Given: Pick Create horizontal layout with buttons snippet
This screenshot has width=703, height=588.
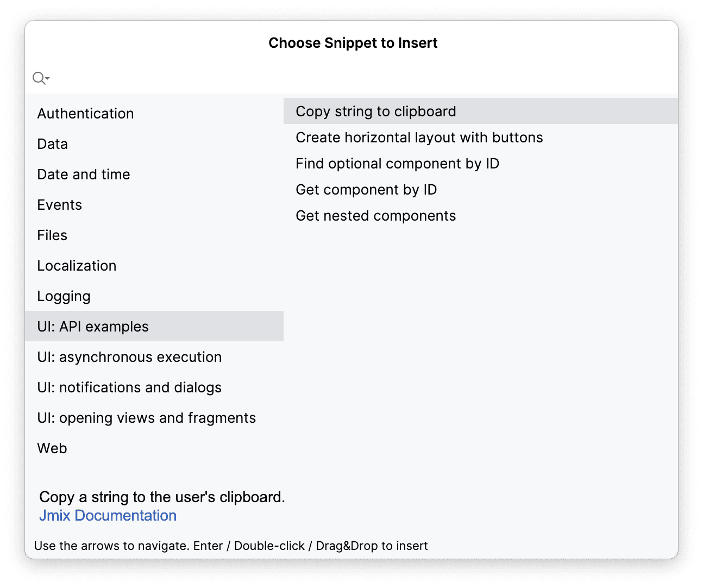Looking at the screenshot, I should point(419,137).
